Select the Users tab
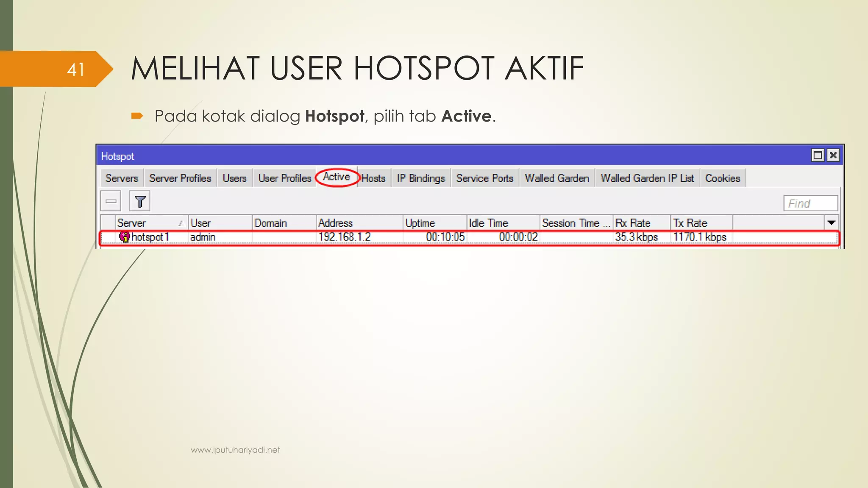The width and height of the screenshot is (868, 488). pos(235,178)
